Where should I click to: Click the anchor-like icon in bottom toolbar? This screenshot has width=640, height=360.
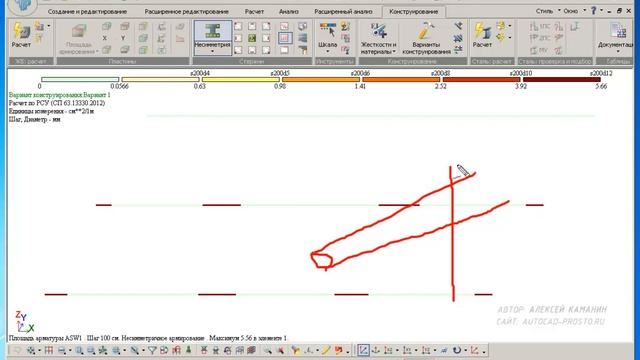point(376,350)
